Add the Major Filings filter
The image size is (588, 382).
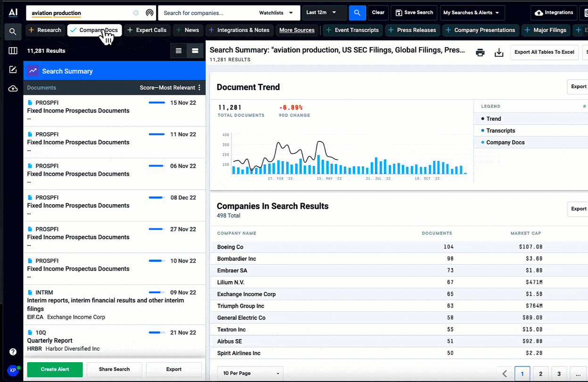pos(546,30)
